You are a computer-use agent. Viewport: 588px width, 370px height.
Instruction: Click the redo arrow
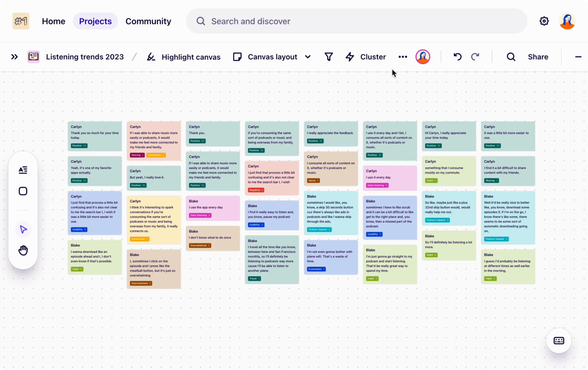coord(475,57)
